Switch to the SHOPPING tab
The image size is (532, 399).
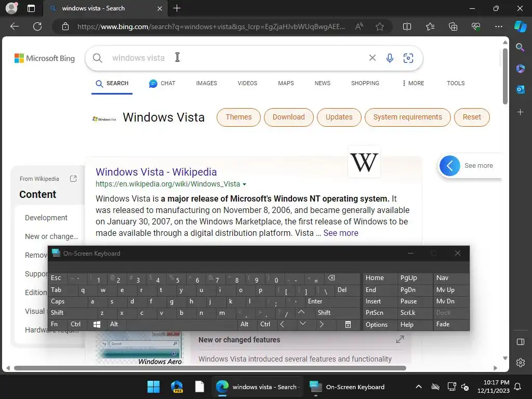coord(365,83)
